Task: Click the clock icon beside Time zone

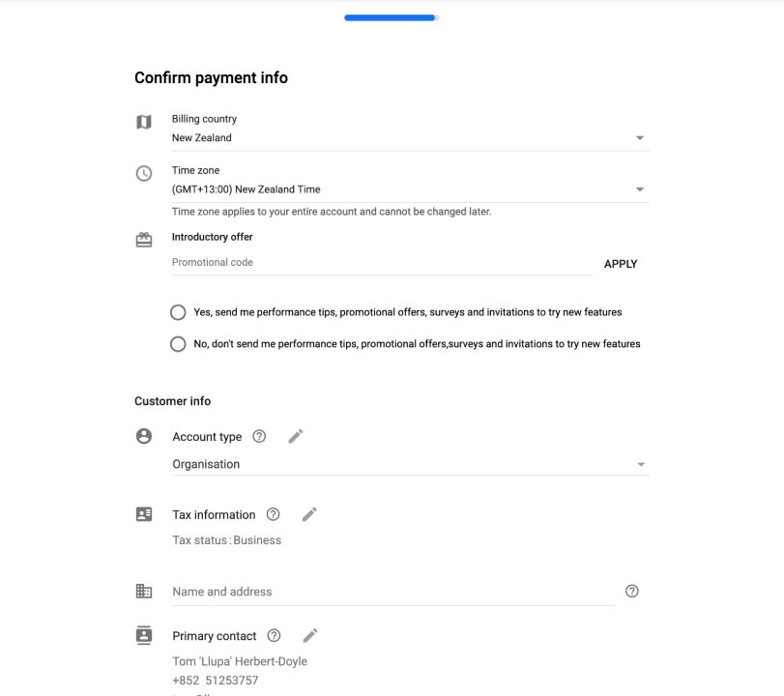Action: (x=144, y=173)
